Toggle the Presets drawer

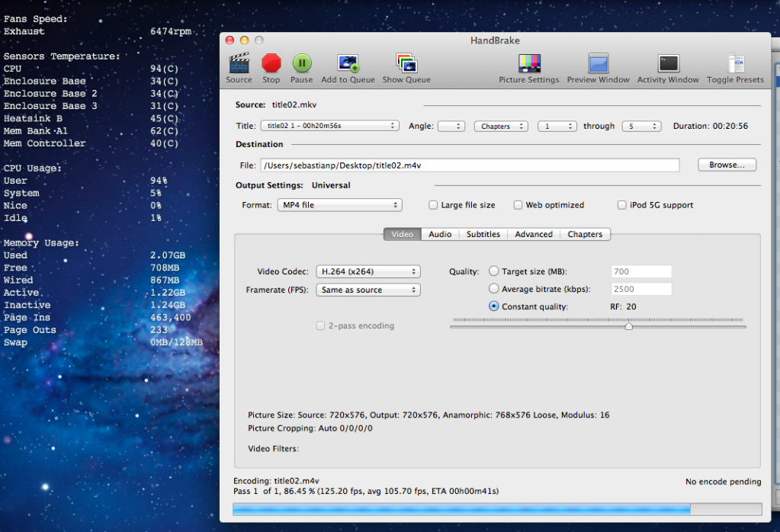735,64
